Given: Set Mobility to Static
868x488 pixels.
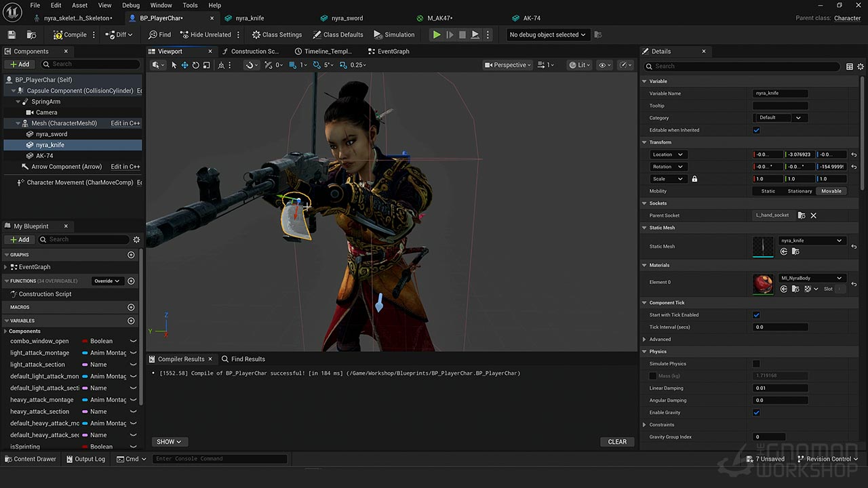Looking at the screenshot, I should pyautogui.click(x=768, y=191).
